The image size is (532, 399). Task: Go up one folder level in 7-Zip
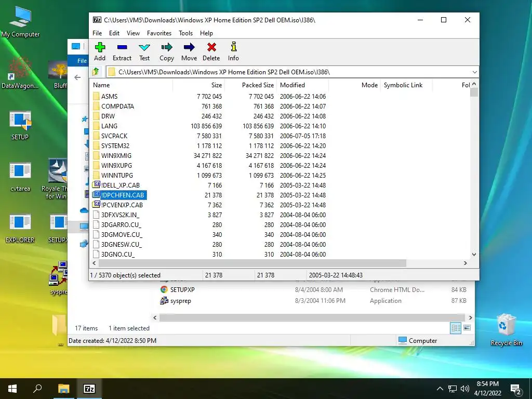96,72
